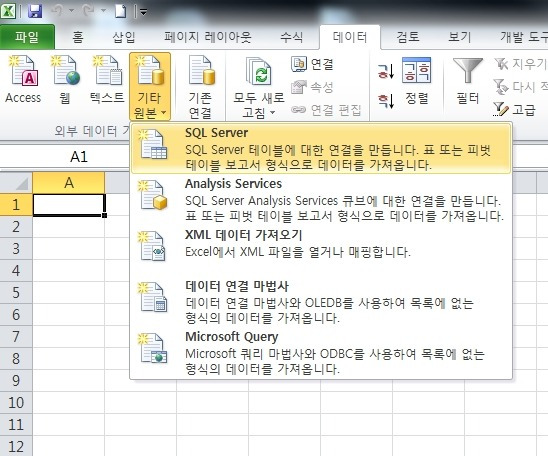Click the Undo arrow in quick access toolbar
This screenshot has width=548, height=456.
coord(57,11)
